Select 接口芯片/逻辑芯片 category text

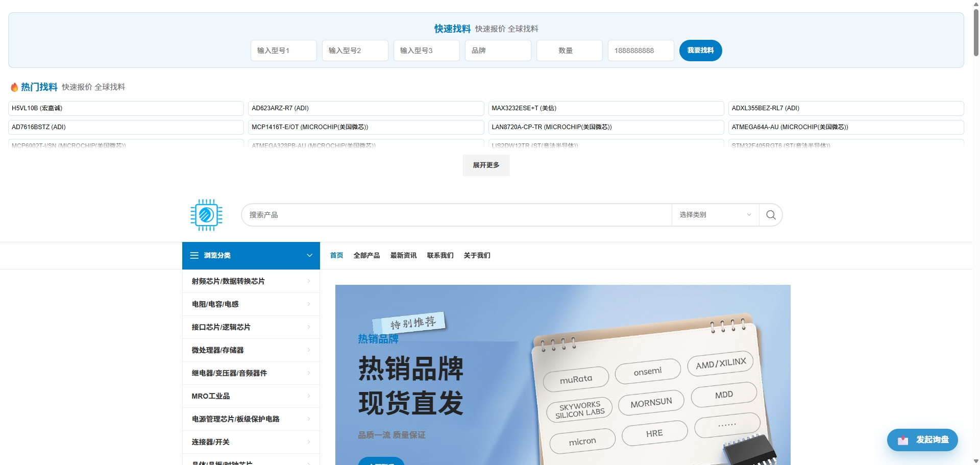[x=221, y=327]
